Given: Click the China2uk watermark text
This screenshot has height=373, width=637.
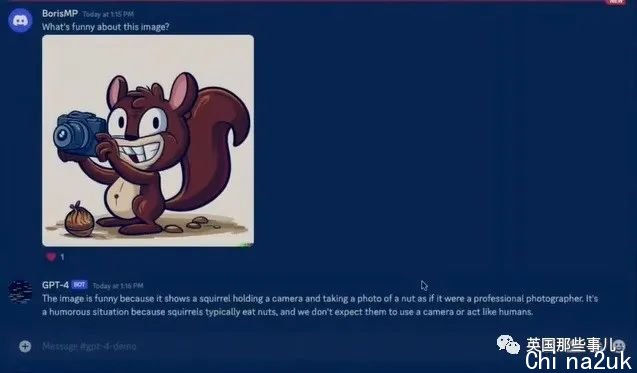Looking at the screenshot, I should (x=578, y=360).
